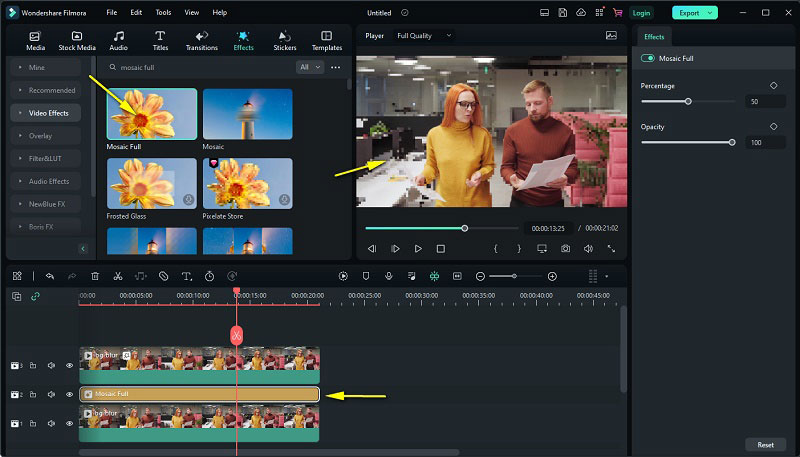
Task: Enter fullscreen preview
Action: click(x=611, y=248)
